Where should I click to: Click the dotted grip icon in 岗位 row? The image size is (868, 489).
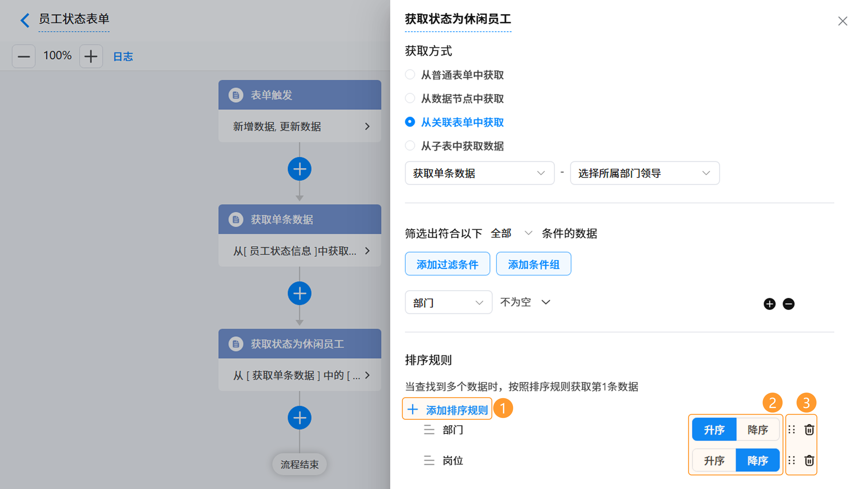pyautogui.click(x=792, y=460)
